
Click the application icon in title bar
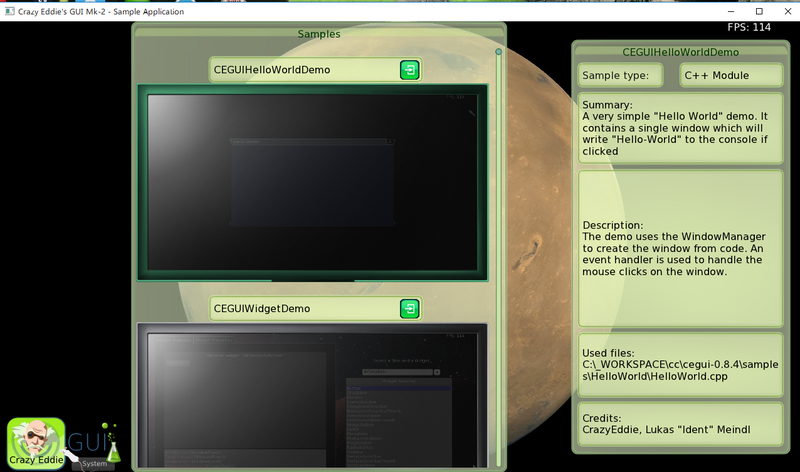tap(9, 10)
